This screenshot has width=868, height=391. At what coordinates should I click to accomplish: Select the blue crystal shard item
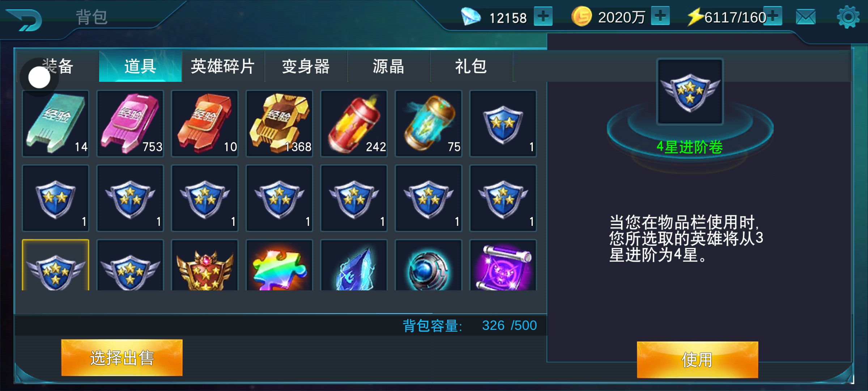click(354, 265)
